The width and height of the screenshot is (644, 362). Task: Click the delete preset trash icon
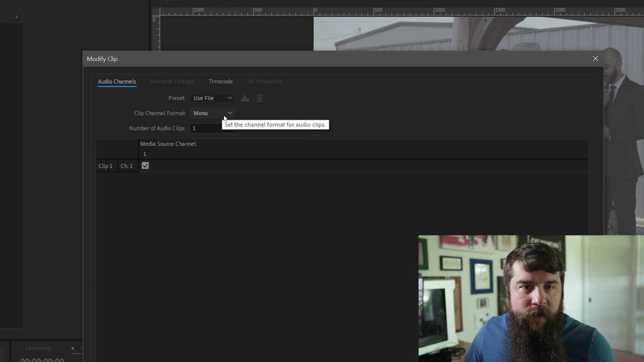[x=260, y=98]
